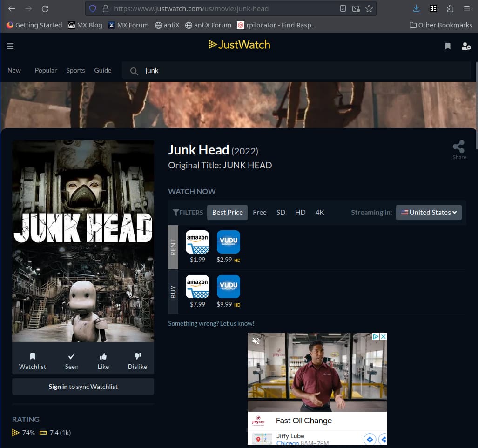The height and width of the screenshot is (448, 478).
Task: Go back to the previous page
Action: (x=12, y=8)
